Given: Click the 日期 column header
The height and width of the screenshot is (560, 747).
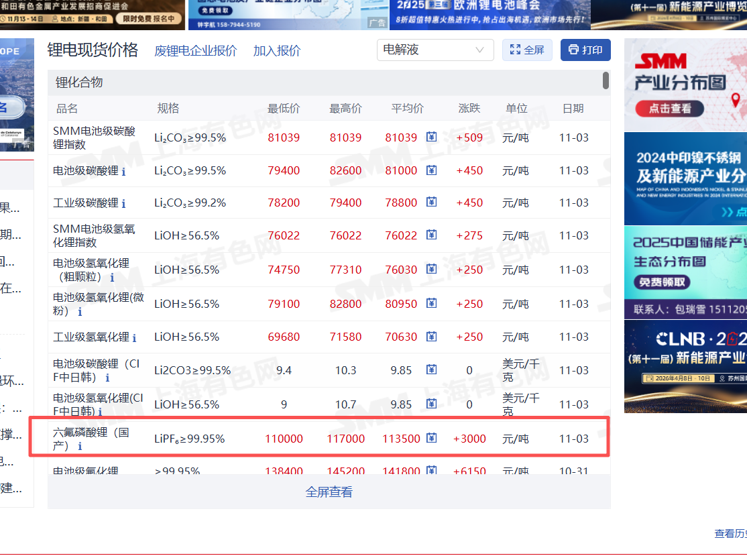Looking at the screenshot, I should tap(573, 109).
